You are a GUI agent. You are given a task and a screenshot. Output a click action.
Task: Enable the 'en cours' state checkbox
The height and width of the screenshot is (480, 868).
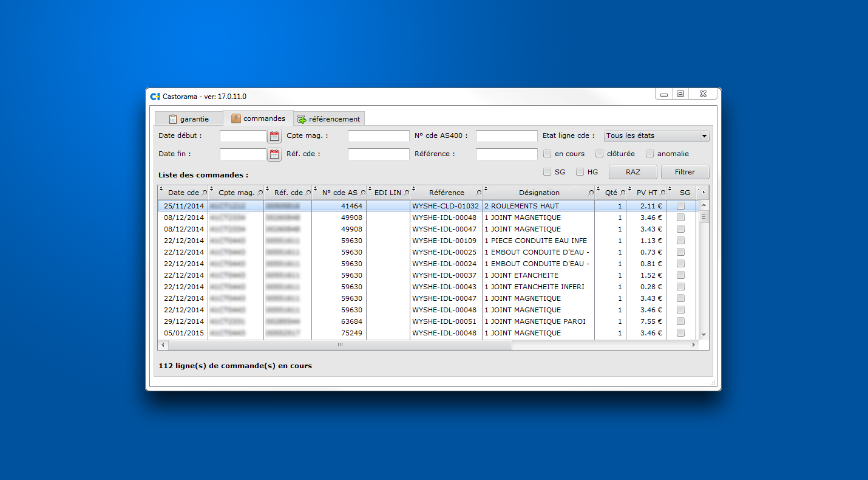(x=548, y=154)
